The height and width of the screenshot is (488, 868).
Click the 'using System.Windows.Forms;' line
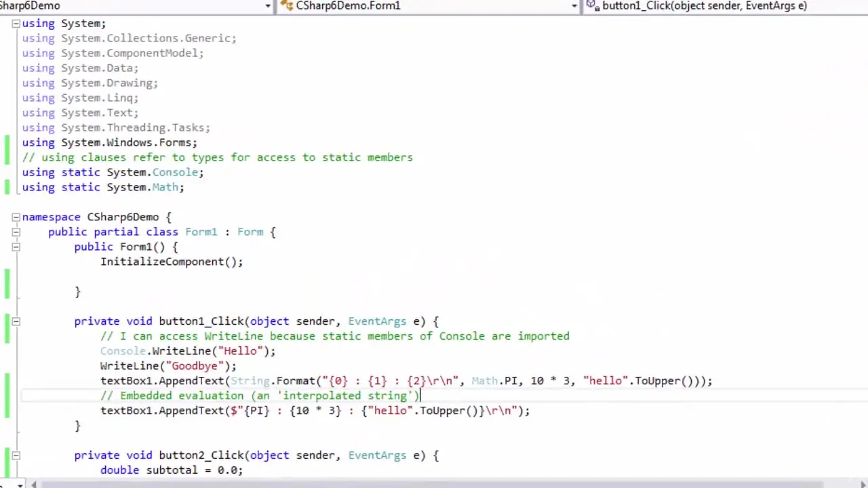pyautogui.click(x=109, y=143)
